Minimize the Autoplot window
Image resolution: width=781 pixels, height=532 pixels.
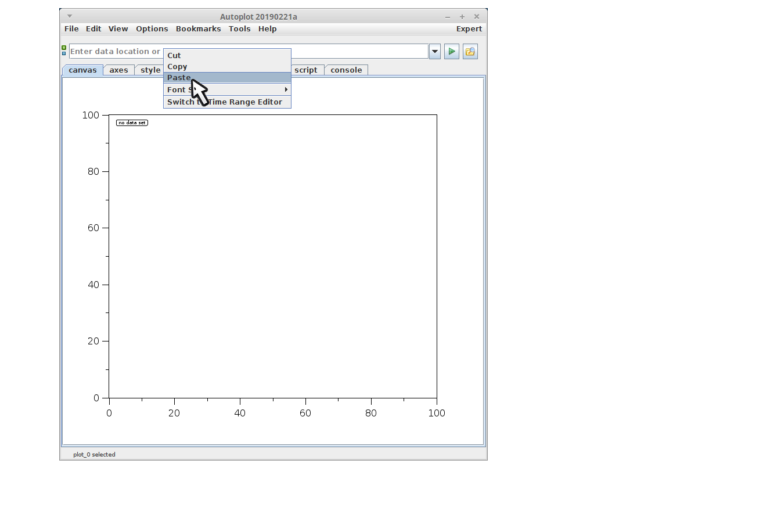(x=448, y=17)
